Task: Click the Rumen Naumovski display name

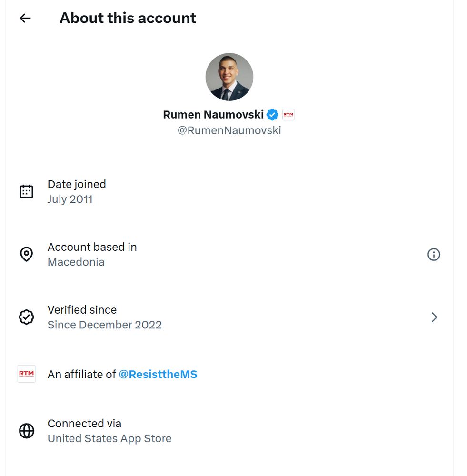Action: tap(213, 115)
